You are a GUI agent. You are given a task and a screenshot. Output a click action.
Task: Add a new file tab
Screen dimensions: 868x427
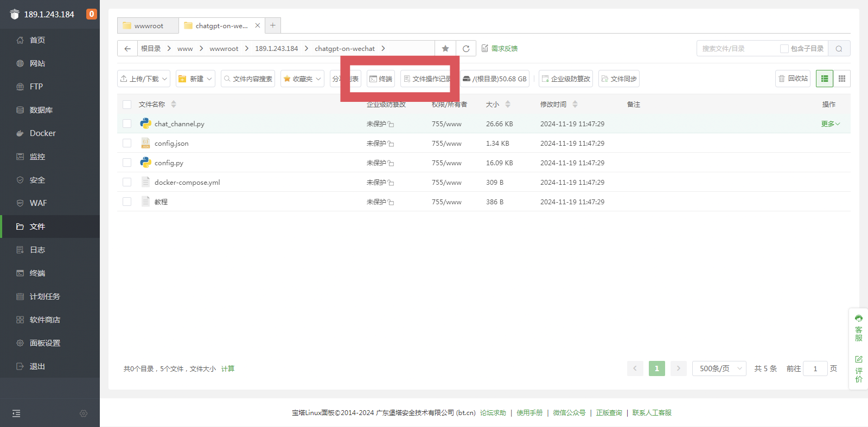(273, 25)
